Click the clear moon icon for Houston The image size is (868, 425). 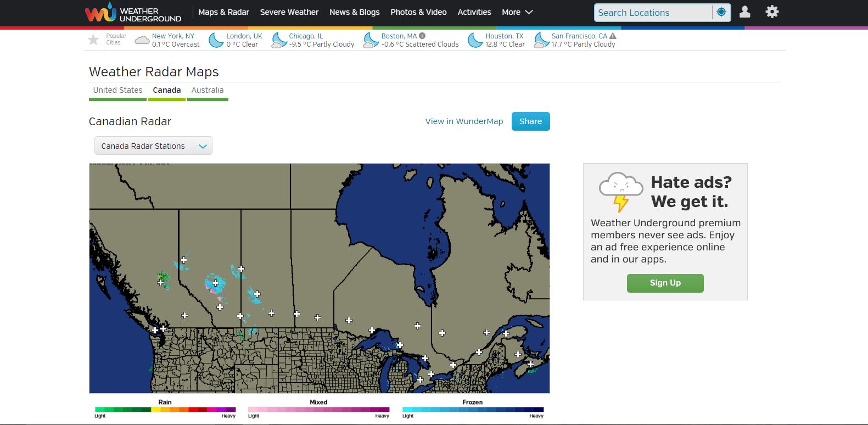pos(475,40)
